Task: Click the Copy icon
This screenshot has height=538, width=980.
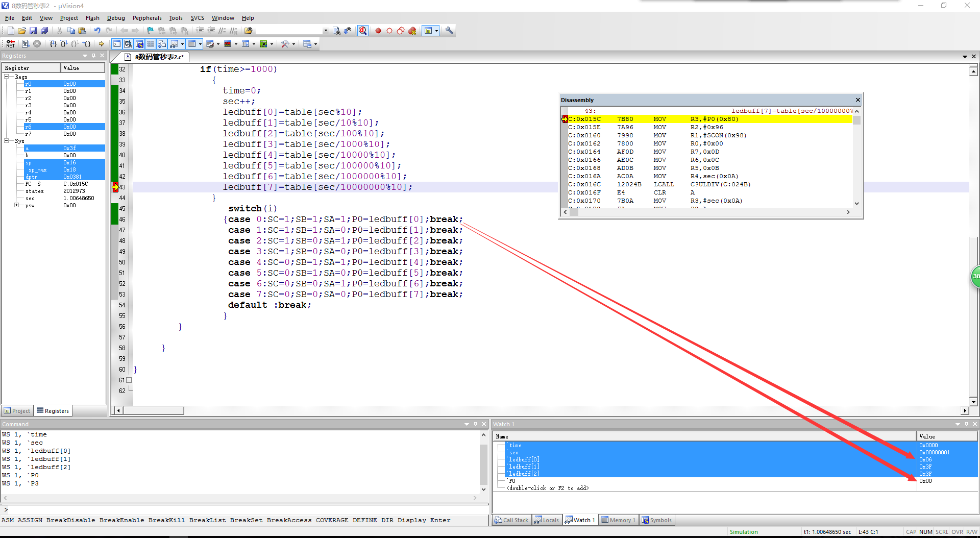Action: click(71, 31)
